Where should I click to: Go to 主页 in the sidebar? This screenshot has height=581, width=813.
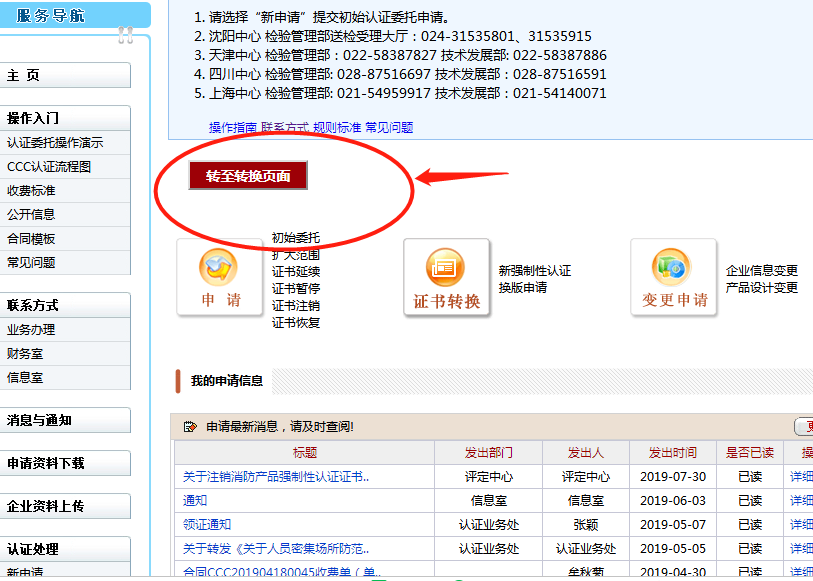click(x=65, y=76)
